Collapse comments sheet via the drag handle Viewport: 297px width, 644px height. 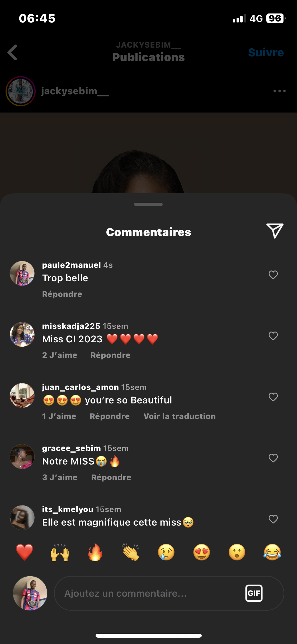pyautogui.click(x=148, y=204)
